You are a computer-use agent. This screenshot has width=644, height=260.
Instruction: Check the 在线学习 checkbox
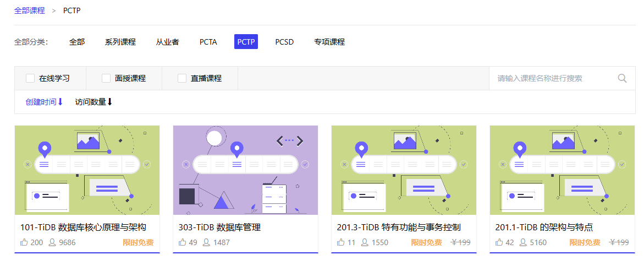point(30,78)
